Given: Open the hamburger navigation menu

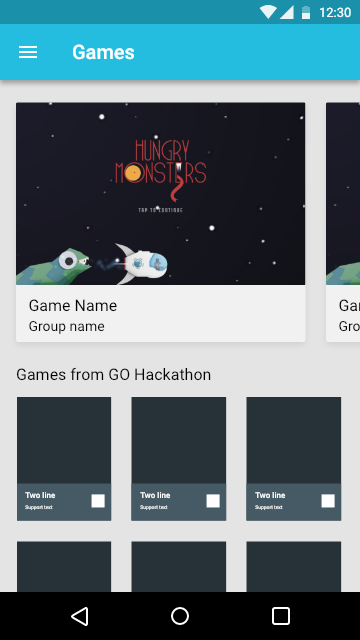Looking at the screenshot, I should pos(28,52).
